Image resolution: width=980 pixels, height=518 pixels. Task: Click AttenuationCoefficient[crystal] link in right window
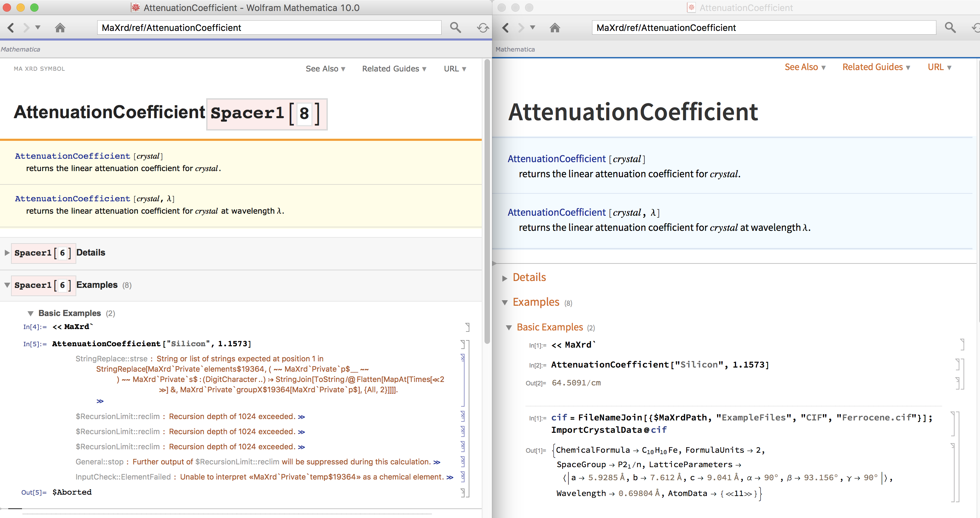[x=557, y=159]
